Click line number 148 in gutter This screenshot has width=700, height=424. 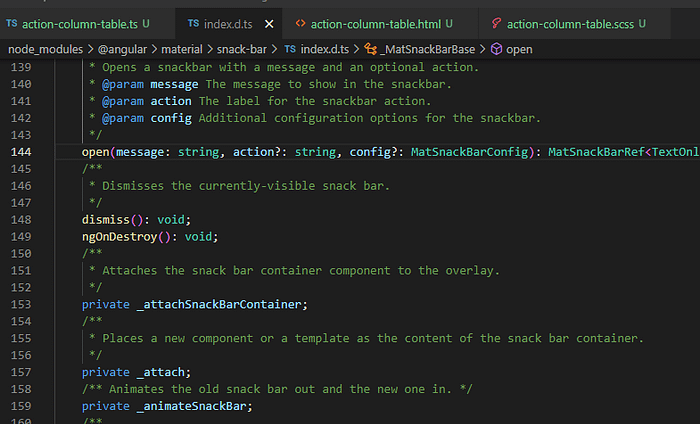click(x=21, y=220)
